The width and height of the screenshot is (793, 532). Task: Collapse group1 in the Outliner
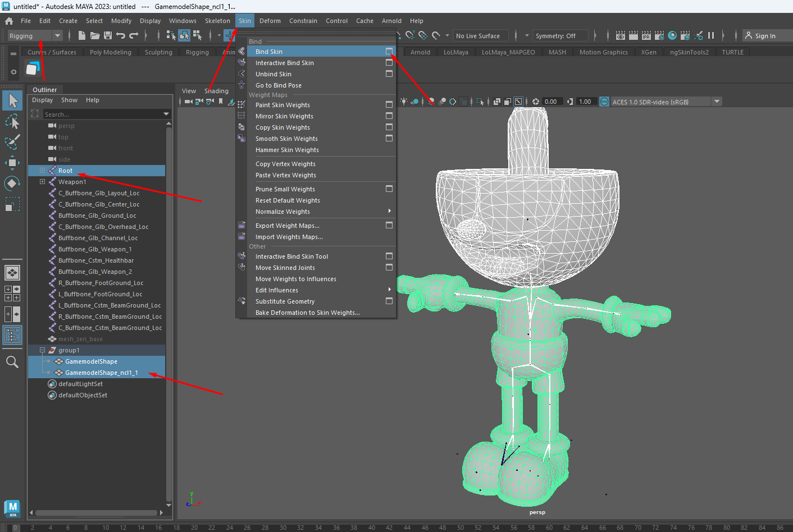point(42,350)
